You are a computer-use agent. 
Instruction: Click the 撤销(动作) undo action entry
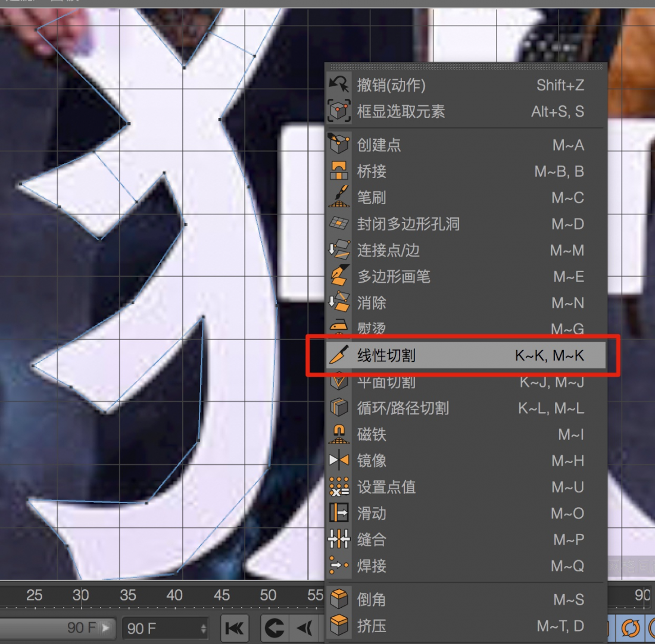[x=391, y=85]
